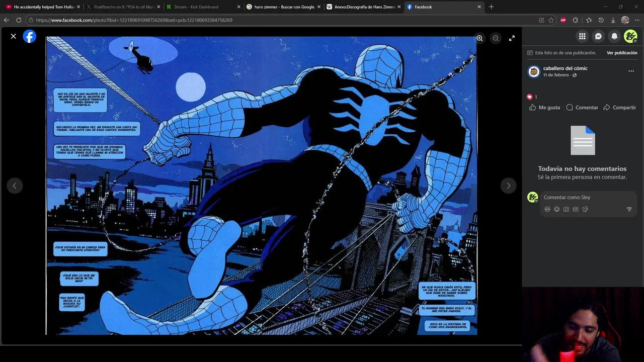Viewport: 644px width, 362px height.
Task: Open Messenger chats
Action: coord(598,36)
